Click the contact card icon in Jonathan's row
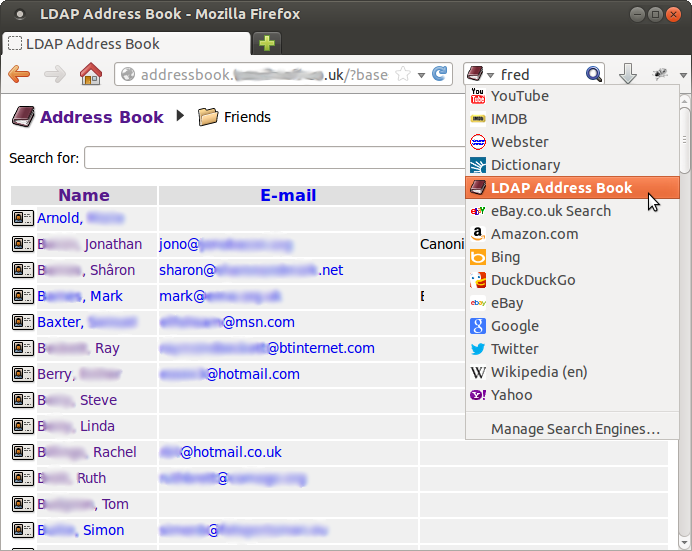This screenshot has width=692, height=551. (23, 244)
